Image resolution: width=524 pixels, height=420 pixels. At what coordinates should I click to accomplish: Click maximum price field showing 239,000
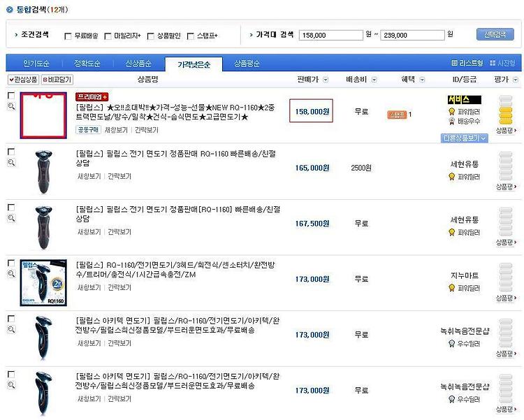[413, 35]
